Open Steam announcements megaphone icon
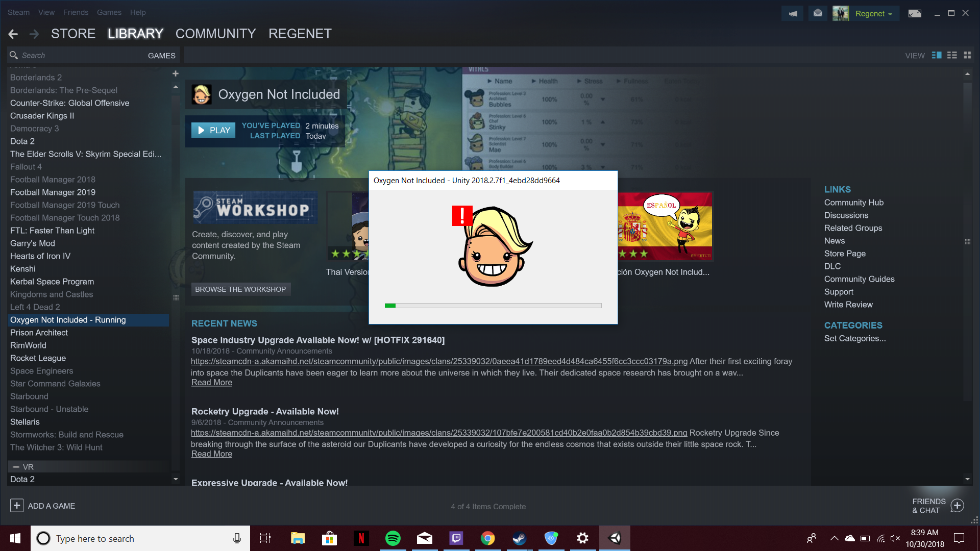Image resolution: width=980 pixels, height=551 pixels. click(x=793, y=14)
